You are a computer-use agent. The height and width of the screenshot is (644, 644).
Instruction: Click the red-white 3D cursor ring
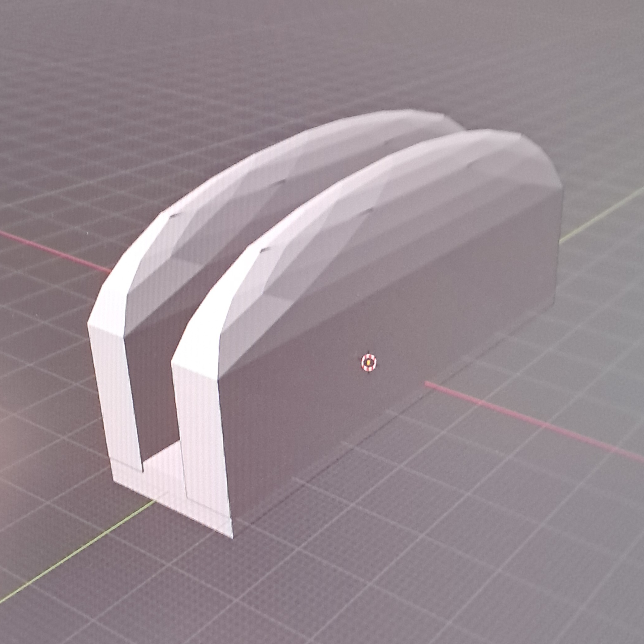coord(368,362)
